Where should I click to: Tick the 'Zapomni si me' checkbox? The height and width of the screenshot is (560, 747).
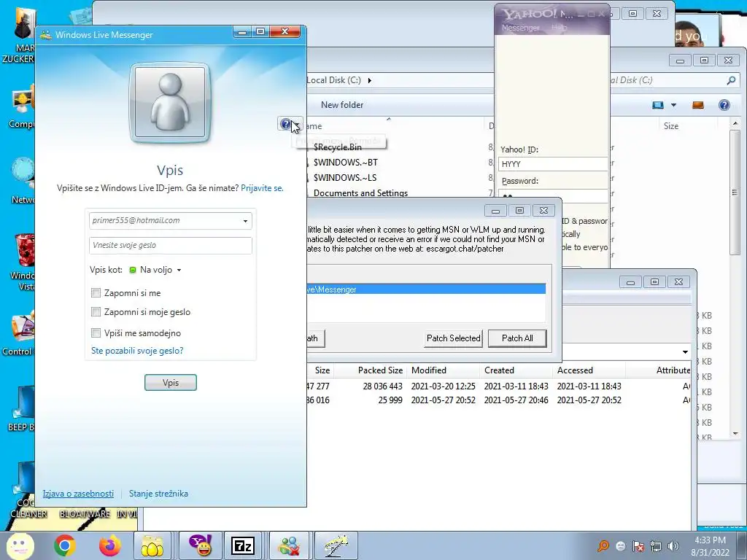(96, 293)
